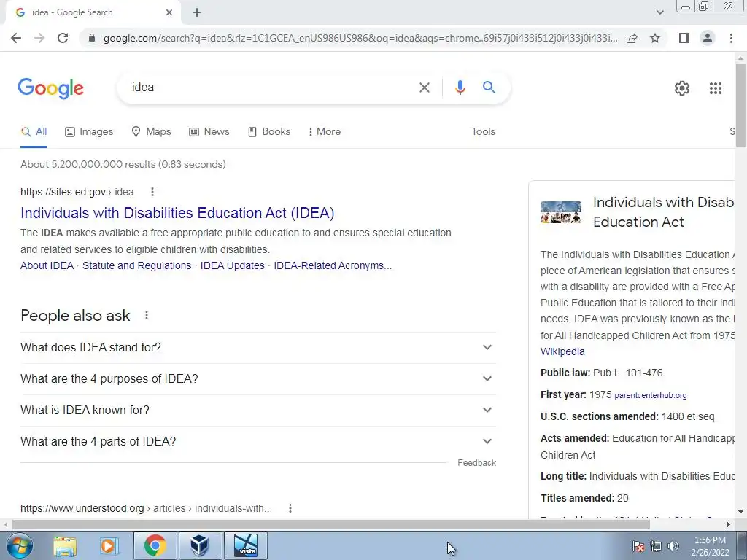Open the parentcenterhub.org source link

pos(651,396)
